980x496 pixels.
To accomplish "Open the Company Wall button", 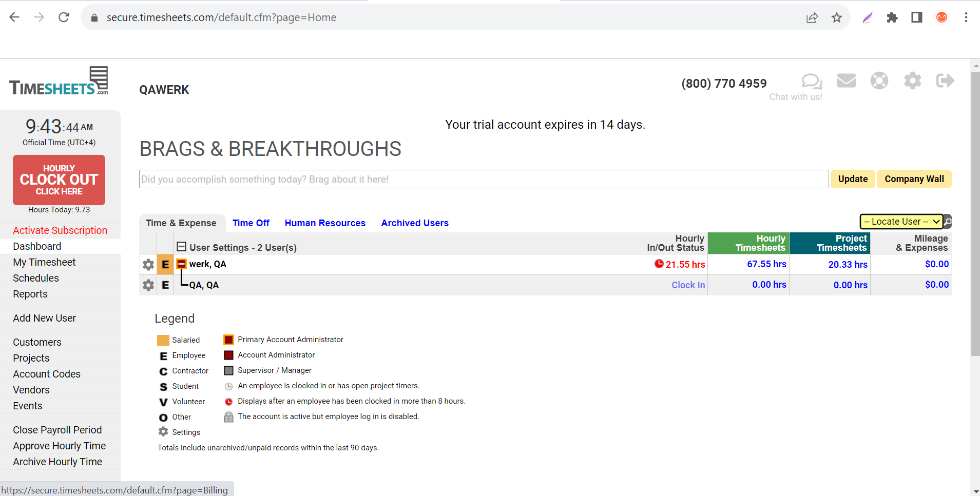I will click(x=914, y=179).
